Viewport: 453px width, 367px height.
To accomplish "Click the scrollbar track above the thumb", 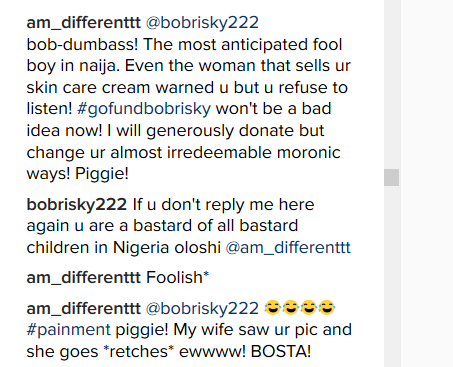I will [x=391, y=83].
